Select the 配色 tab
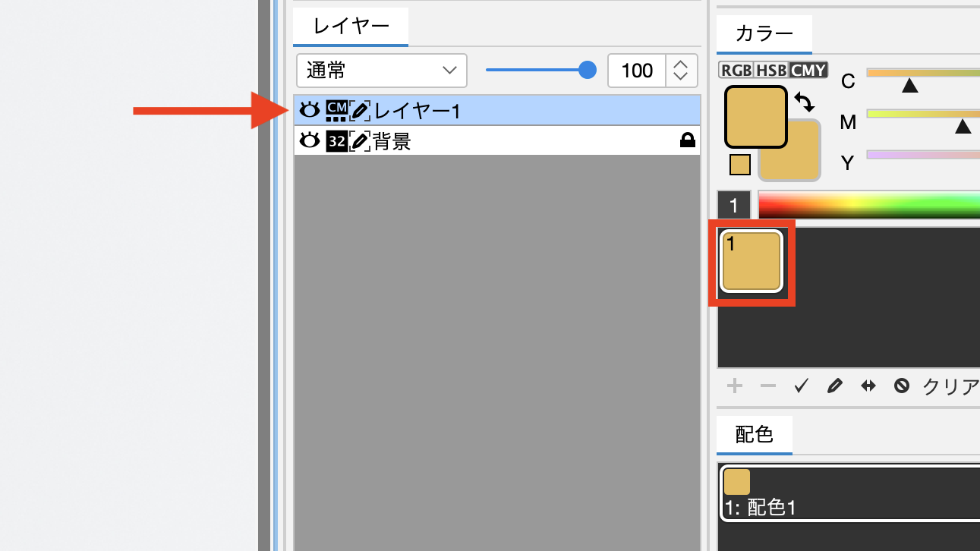Viewport: 980px width, 551px height. (x=754, y=434)
